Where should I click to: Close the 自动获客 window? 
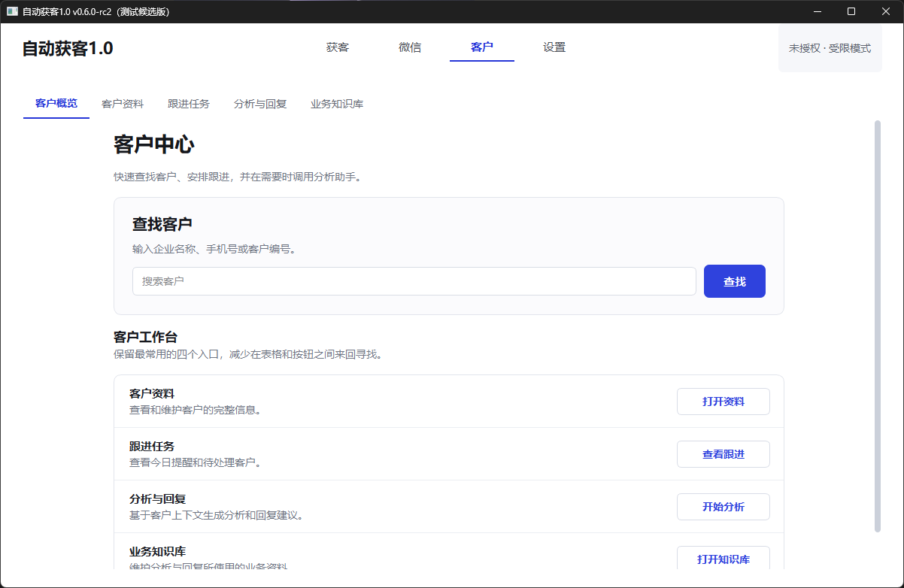(x=886, y=11)
